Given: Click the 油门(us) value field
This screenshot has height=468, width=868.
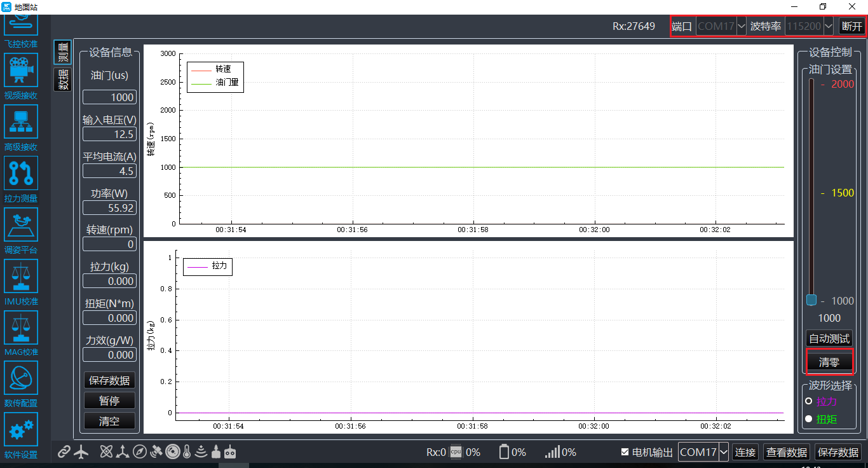Looking at the screenshot, I should [109, 97].
